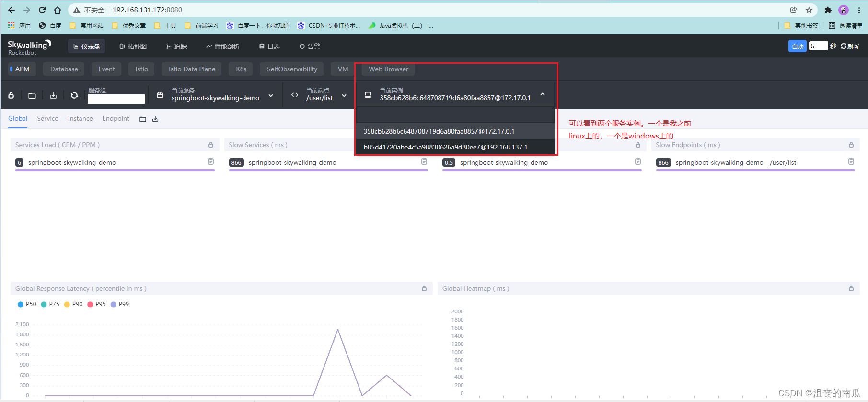Viewport: 868px width, 402px height.
Task: Open the Chrome profile avatar
Action: pyautogui.click(x=844, y=10)
